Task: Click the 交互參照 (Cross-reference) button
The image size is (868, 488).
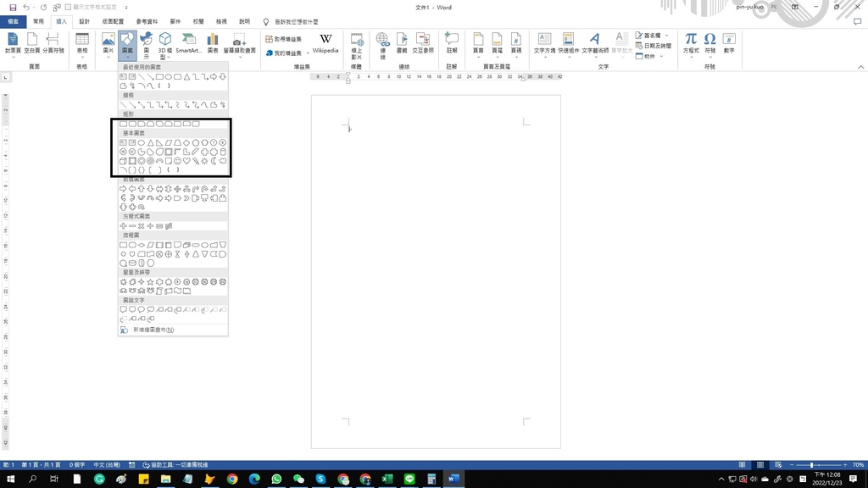Action: click(x=423, y=43)
